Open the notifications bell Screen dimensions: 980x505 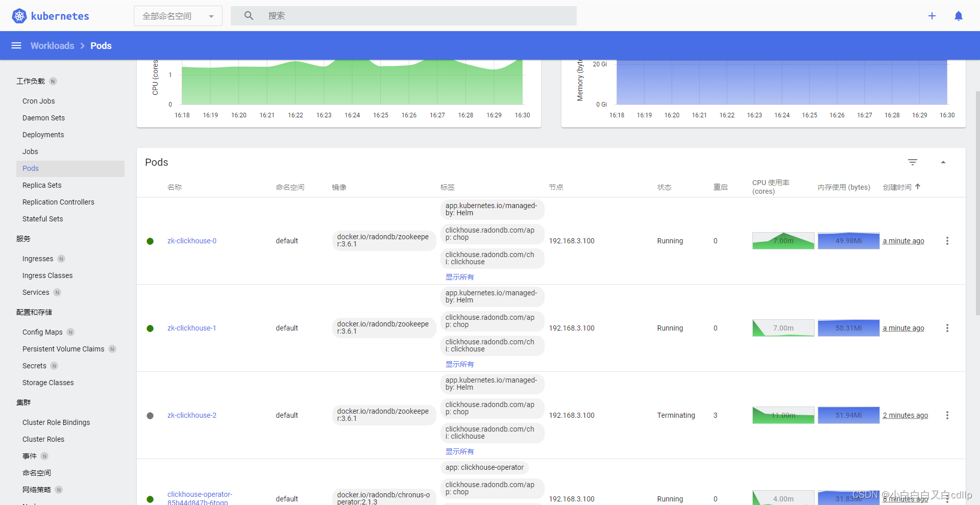click(959, 16)
